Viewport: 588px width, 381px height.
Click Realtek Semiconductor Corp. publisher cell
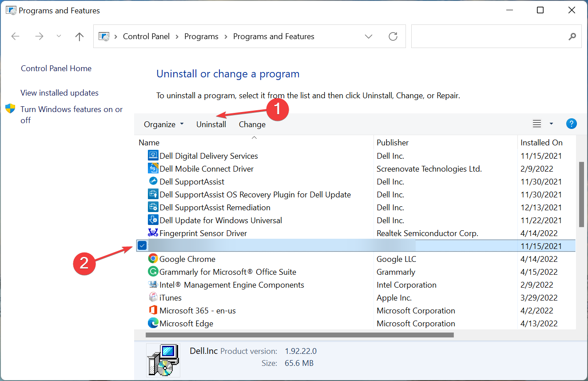point(427,233)
